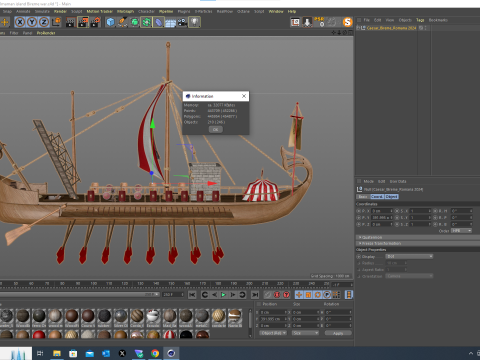Open the ProRender viewport menu
Viewport: 480px width, 360px height.
pyautogui.click(x=46, y=33)
